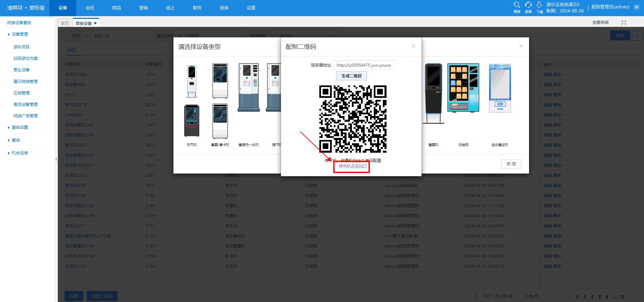Click the 存币机无反扫口 link
The height and width of the screenshot is (302, 644).
[x=353, y=166]
